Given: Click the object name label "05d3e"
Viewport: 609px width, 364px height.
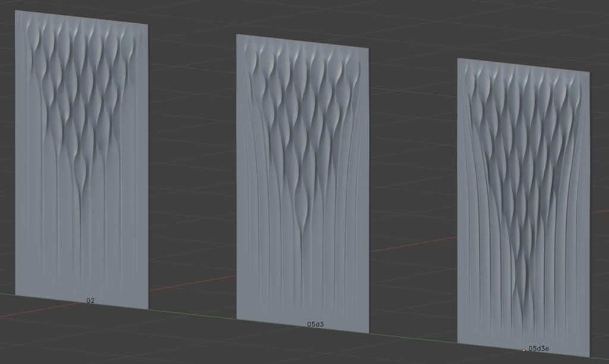Looking at the screenshot, I should click(x=539, y=349).
